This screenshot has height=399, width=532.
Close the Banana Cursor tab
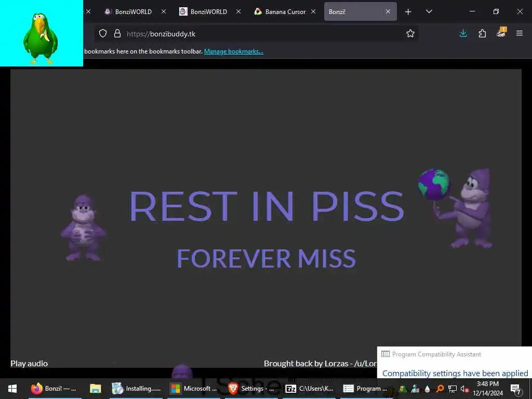pyautogui.click(x=313, y=11)
